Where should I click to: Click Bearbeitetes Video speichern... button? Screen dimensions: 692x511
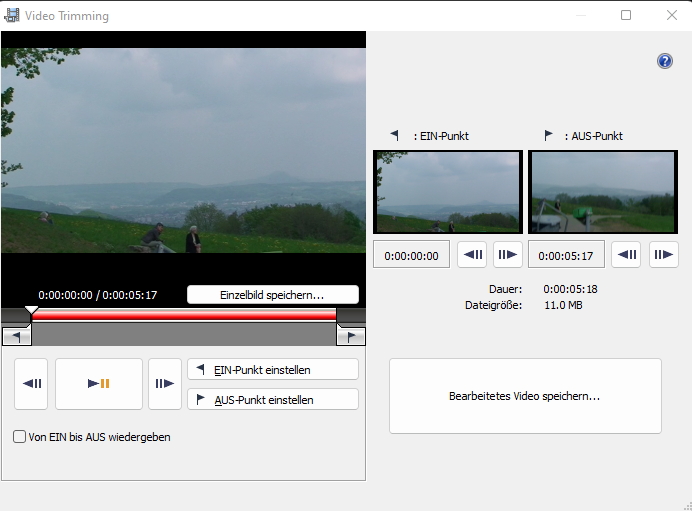[x=525, y=396]
